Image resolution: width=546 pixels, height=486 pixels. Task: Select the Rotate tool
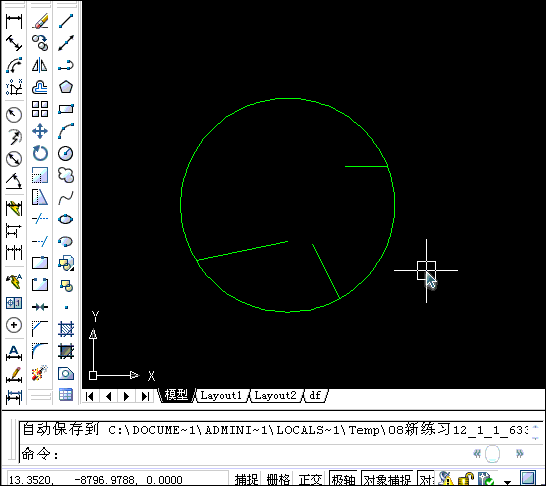click(40, 153)
